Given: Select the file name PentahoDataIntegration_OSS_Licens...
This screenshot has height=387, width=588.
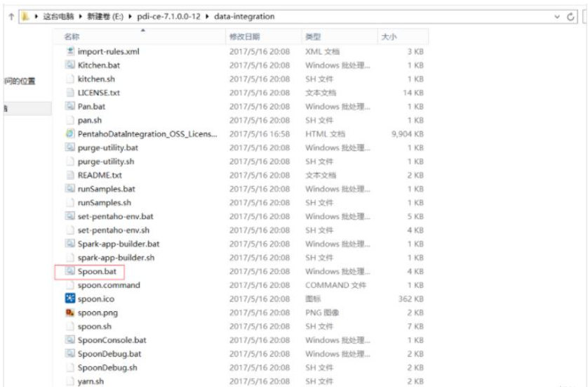Looking at the screenshot, I should click(x=147, y=134).
